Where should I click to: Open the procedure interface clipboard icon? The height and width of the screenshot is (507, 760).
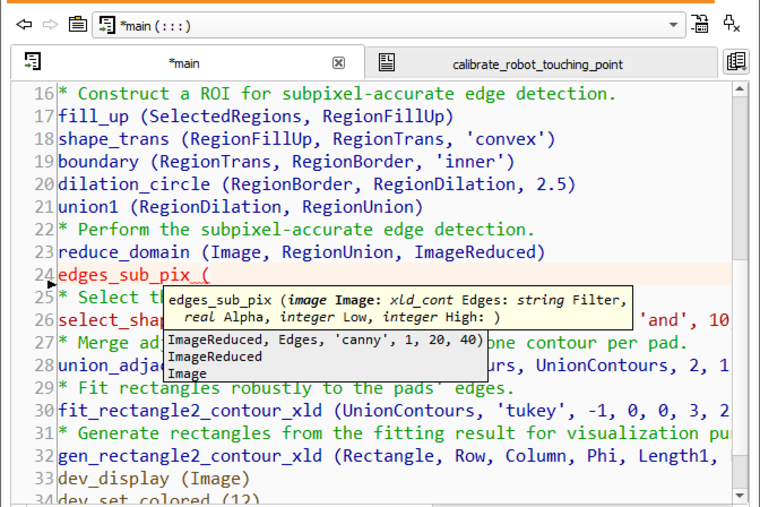pos(78,24)
